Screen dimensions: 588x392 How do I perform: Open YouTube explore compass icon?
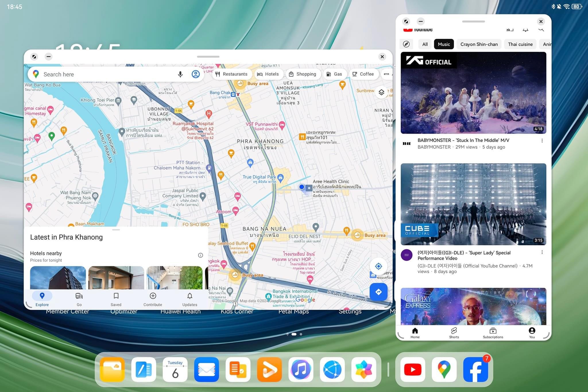coord(406,44)
